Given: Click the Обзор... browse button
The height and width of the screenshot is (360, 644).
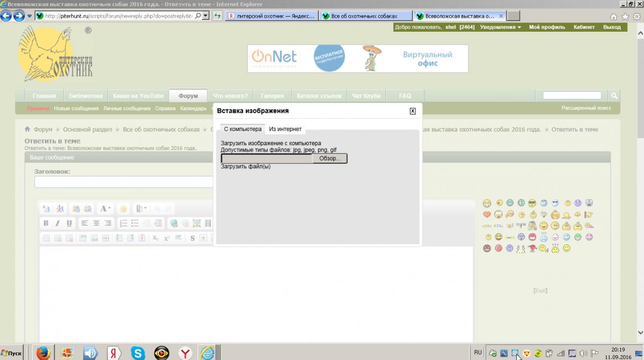Looking at the screenshot, I should (330, 159).
